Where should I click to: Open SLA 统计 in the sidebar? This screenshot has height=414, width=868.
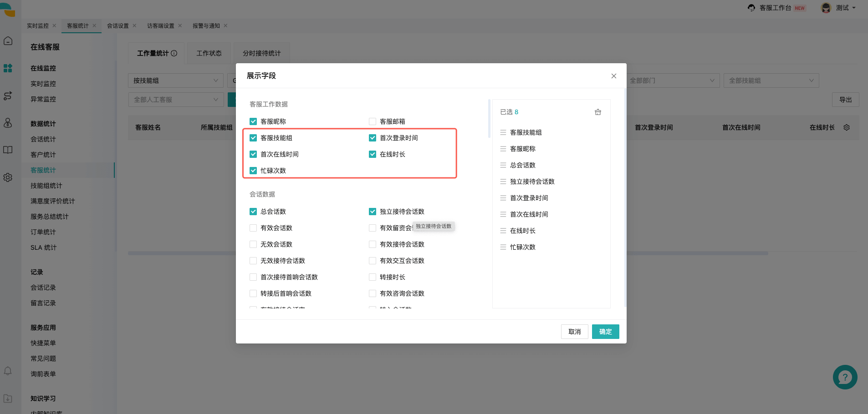coord(44,247)
